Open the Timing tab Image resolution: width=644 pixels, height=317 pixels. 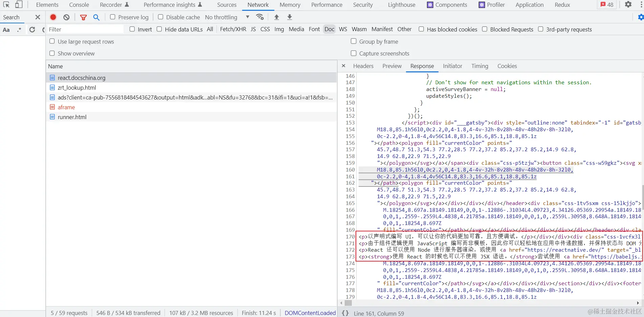pos(480,66)
